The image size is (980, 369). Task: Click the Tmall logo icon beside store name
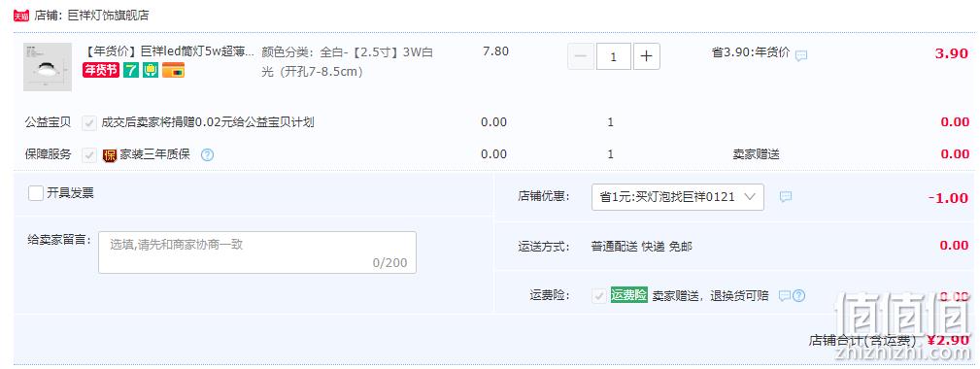tap(21, 17)
